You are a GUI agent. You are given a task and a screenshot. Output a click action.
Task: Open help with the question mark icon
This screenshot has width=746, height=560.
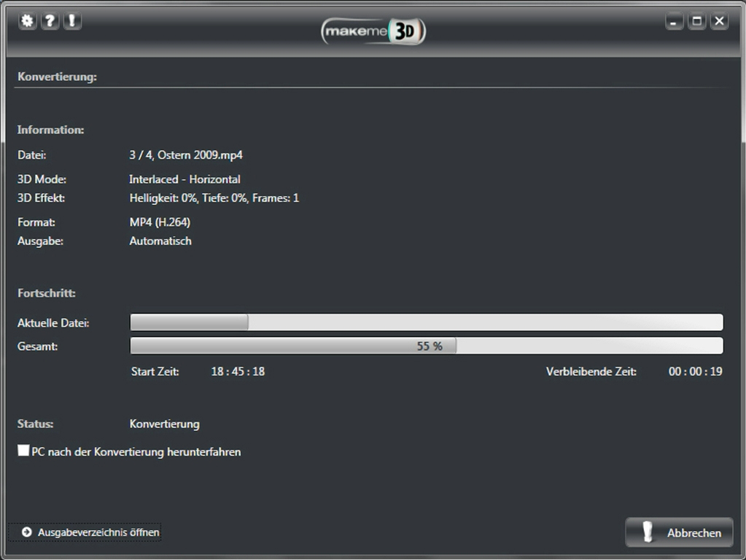point(50,21)
